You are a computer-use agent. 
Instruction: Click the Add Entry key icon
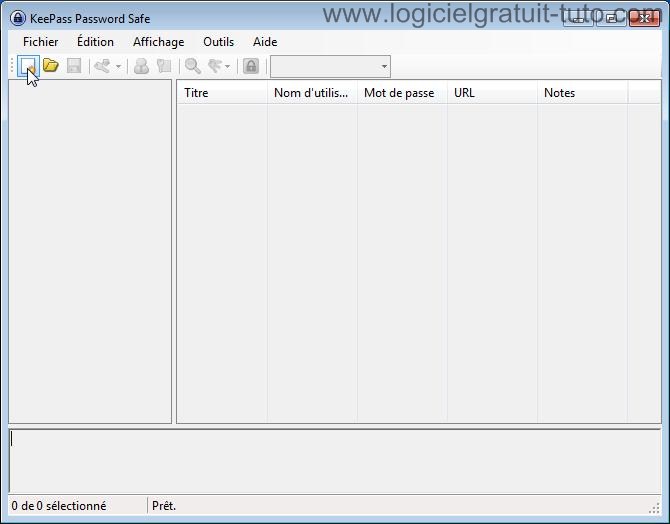(103, 66)
